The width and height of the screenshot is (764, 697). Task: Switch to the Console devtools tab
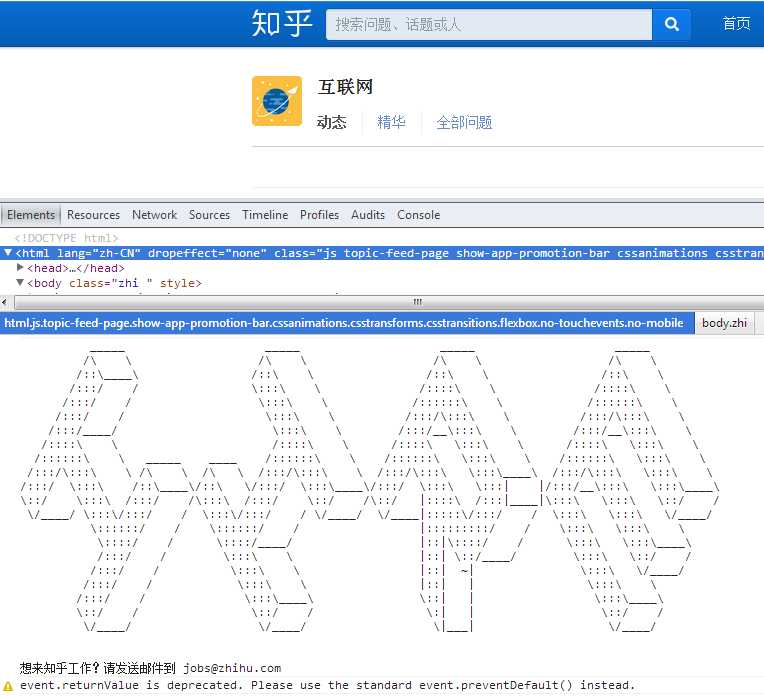(419, 215)
